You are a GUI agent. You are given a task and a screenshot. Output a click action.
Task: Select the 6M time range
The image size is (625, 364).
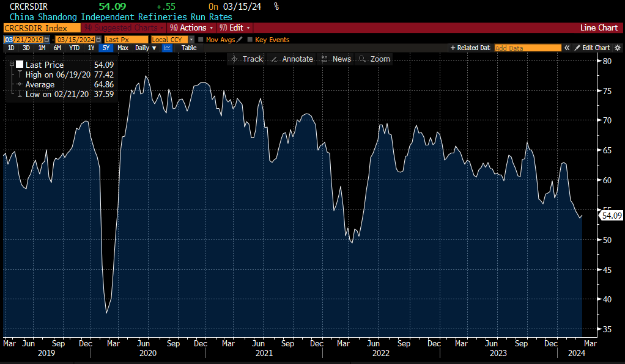tap(57, 48)
